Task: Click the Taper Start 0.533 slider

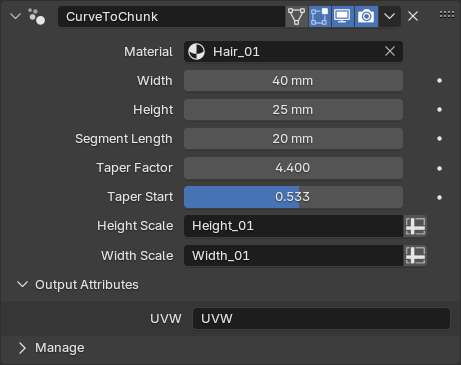Action: [293, 197]
